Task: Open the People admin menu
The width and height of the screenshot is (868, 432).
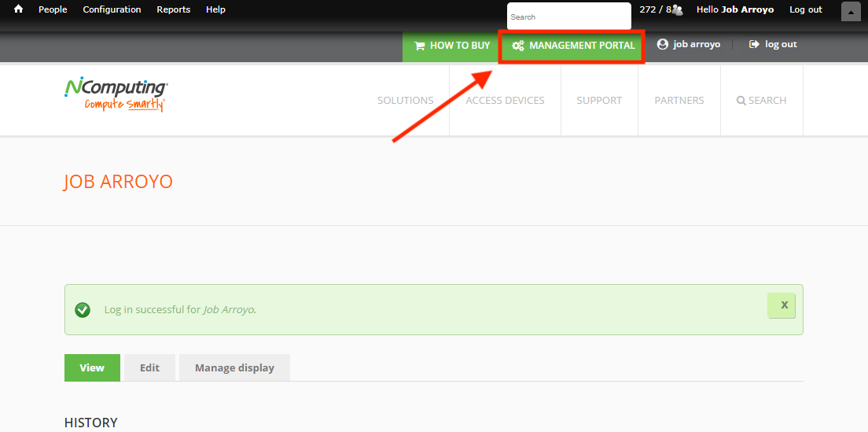Action: [53, 9]
